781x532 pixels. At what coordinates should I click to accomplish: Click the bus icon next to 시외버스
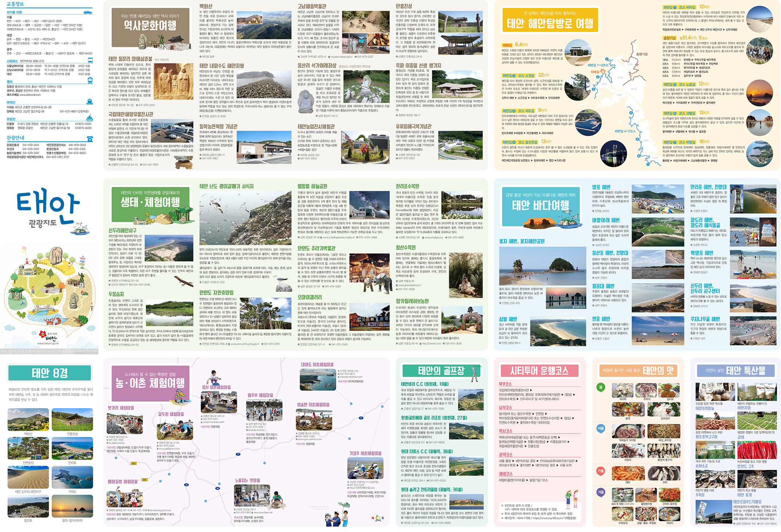pyautogui.click(x=90, y=61)
